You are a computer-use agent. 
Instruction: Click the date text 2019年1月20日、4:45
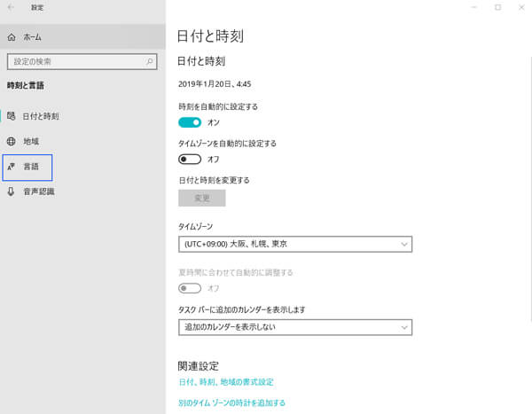(215, 84)
